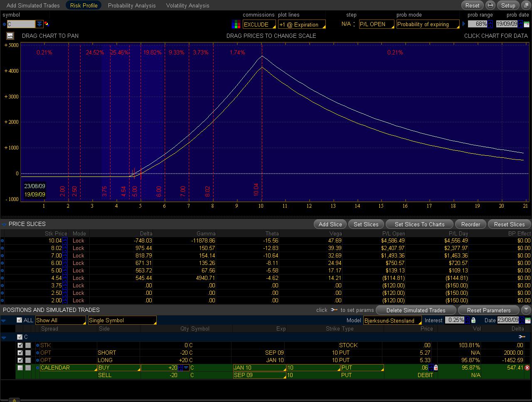Viewport: 532px width, 402px height.
Task: Uncheck the STK row checkbox
Action: tap(20, 345)
